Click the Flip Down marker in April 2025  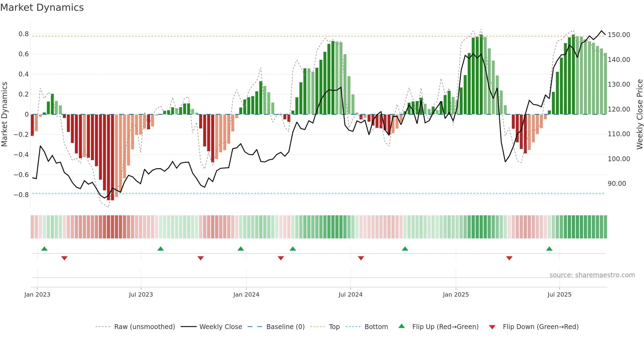[x=509, y=258]
